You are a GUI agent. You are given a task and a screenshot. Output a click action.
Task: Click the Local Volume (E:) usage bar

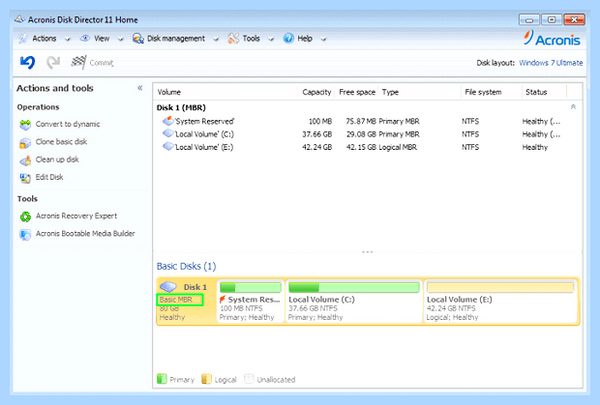coord(501,287)
